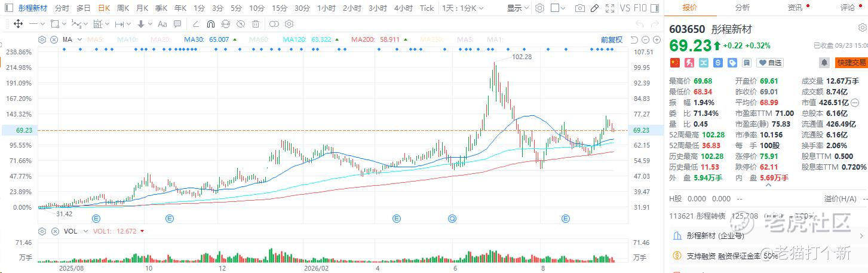The height and width of the screenshot is (273, 868).
Task: Open chart settings gear beside 显示
Action: click(x=539, y=8)
